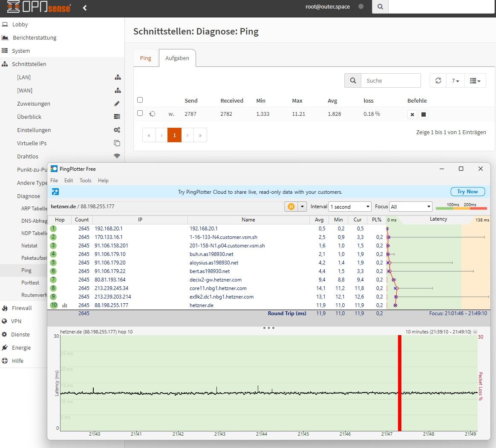
Task: Open the rows-per-page dropdown showing 7
Action: coord(455,80)
